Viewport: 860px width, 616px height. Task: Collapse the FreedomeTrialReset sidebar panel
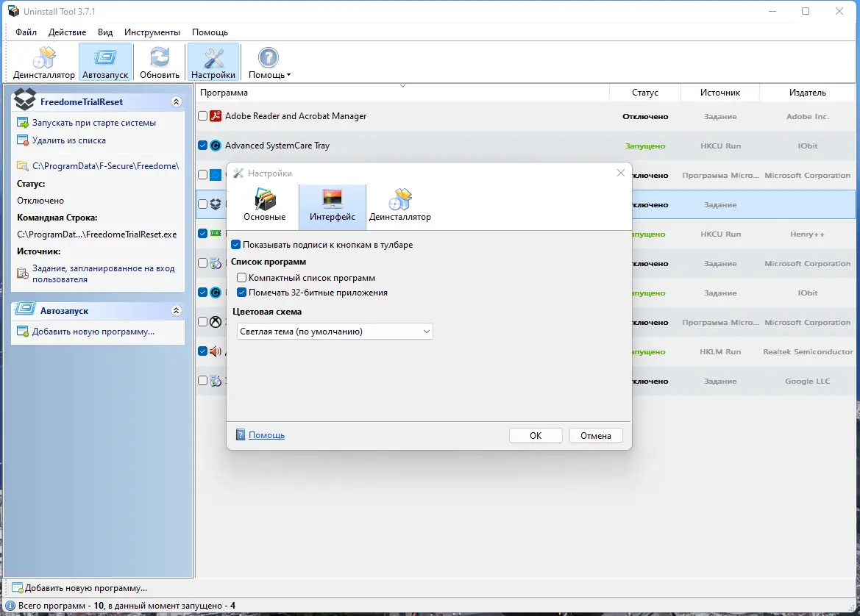(176, 102)
